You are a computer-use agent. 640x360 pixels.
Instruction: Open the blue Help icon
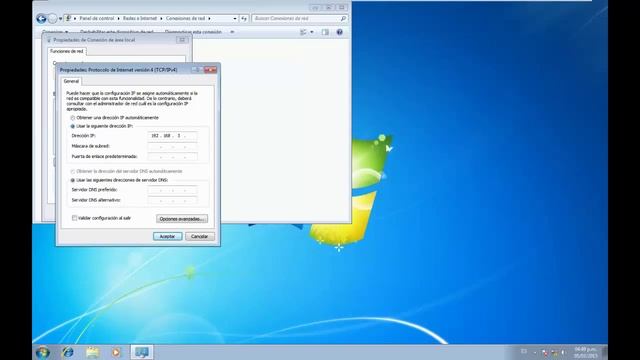[340, 32]
